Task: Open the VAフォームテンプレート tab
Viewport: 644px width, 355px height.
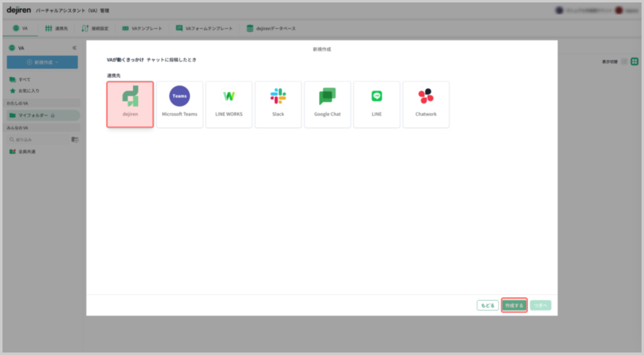Action: click(x=204, y=28)
